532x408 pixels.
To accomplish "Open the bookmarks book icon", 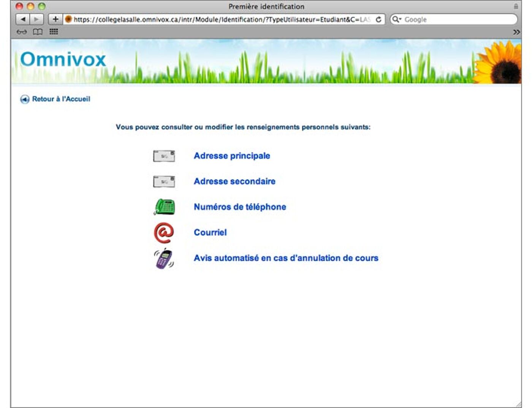I will [x=38, y=32].
